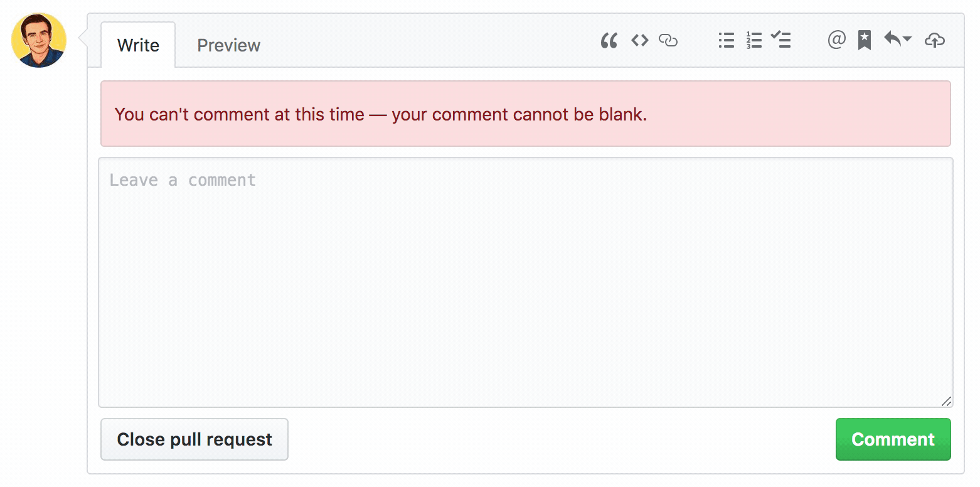
Task: Click the @ mention icon
Action: (x=836, y=40)
